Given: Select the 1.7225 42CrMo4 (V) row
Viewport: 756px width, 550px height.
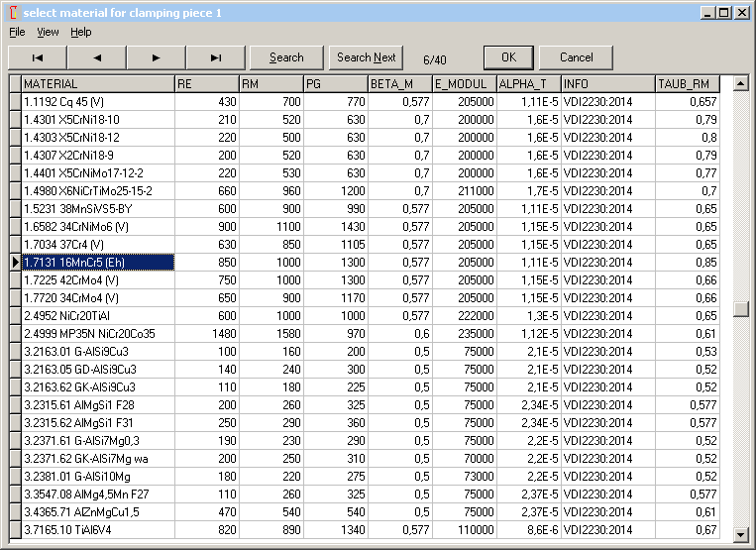Looking at the screenshot, I should (x=97, y=280).
